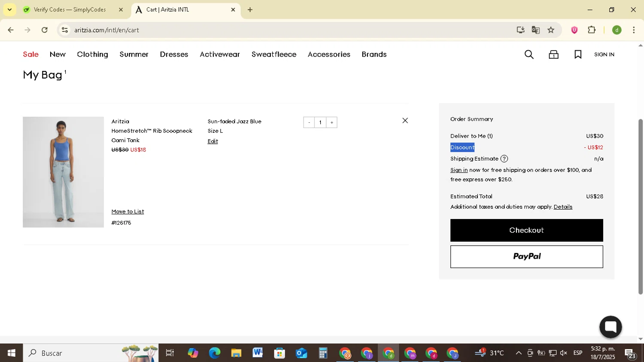Screen dimensions: 644x362
Task: Click the black Checkout button
Action: pos(526,230)
